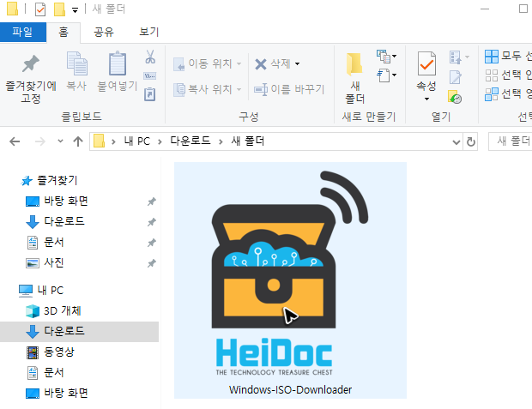This screenshot has width=532, height=409.
Task: Click the Copy (복사) ribbon icon
Action: [x=76, y=63]
